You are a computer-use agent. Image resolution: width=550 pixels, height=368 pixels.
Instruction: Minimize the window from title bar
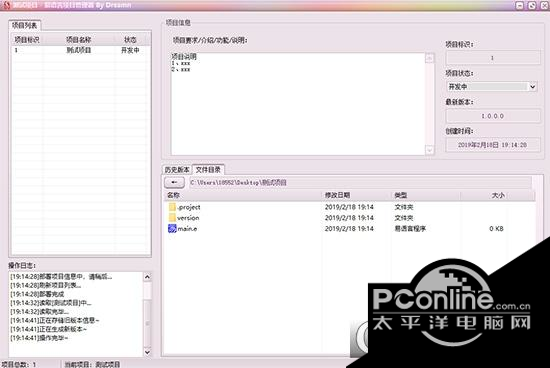(520, 5)
